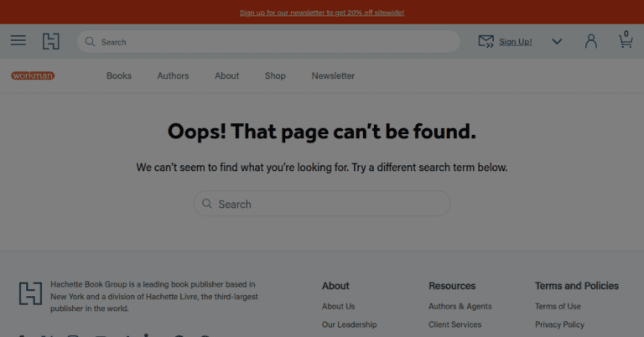
Task: Open the shopping cart
Action: (x=626, y=39)
